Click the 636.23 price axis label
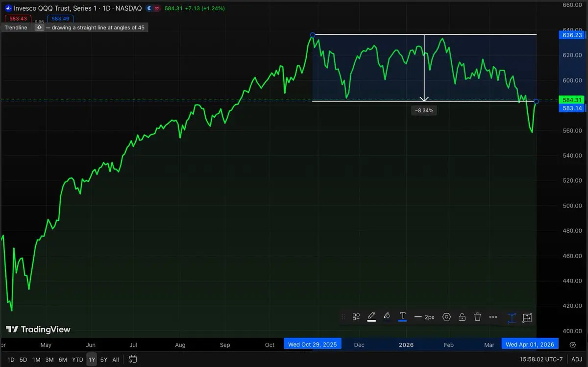Viewport: 588px width, 367px height. coord(572,35)
